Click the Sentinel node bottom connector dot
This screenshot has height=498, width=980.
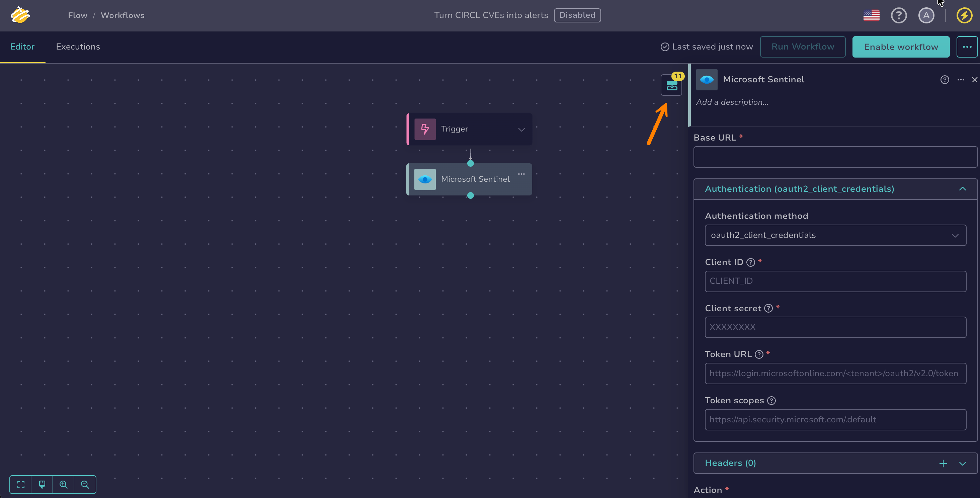[471, 195]
